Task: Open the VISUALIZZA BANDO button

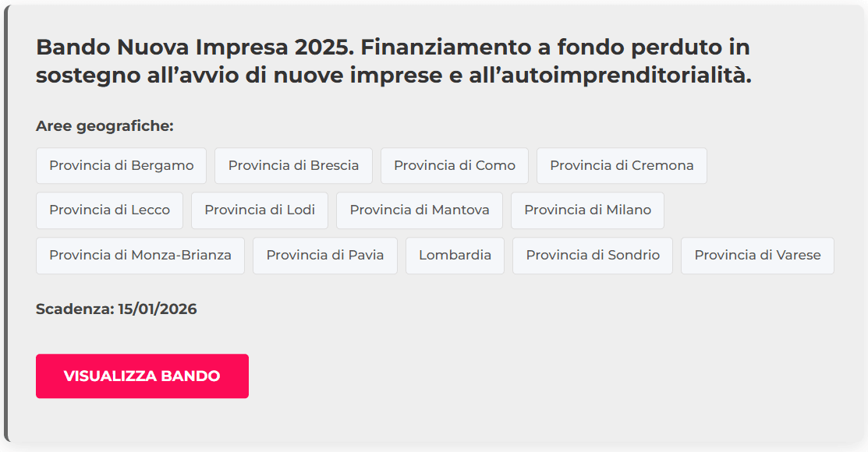Action: pos(142,376)
